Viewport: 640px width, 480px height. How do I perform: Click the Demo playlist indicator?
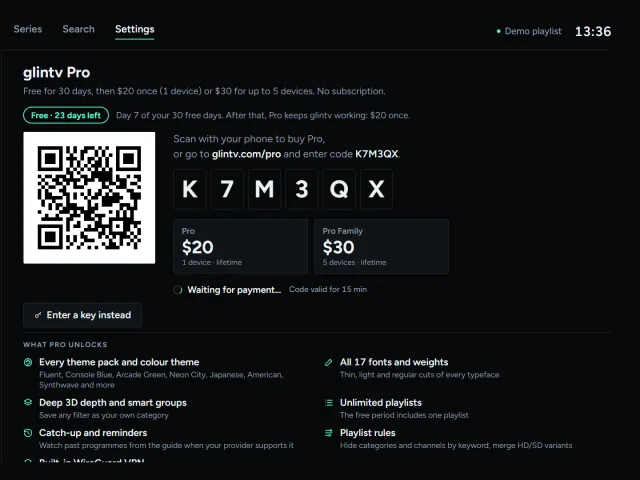(529, 31)
